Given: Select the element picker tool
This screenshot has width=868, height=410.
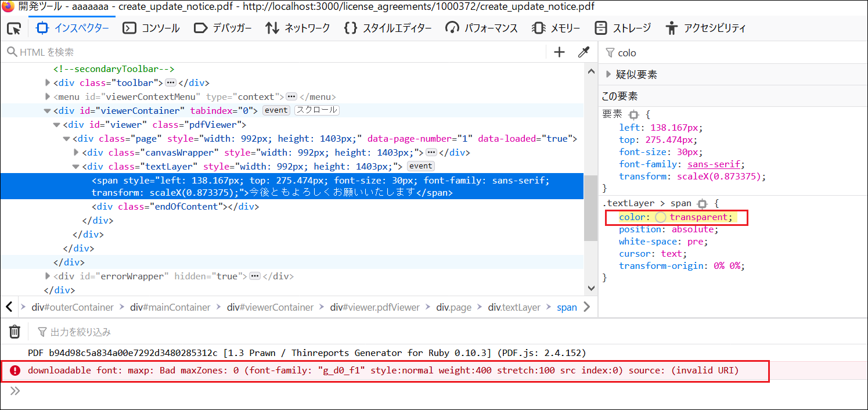Looking at the screenshot, I should pyautogui.click(x=15, y=28).
